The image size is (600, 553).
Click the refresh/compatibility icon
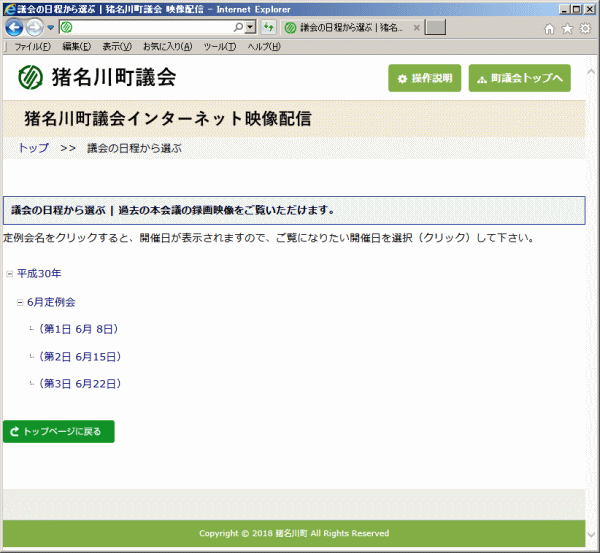[269, 27]
